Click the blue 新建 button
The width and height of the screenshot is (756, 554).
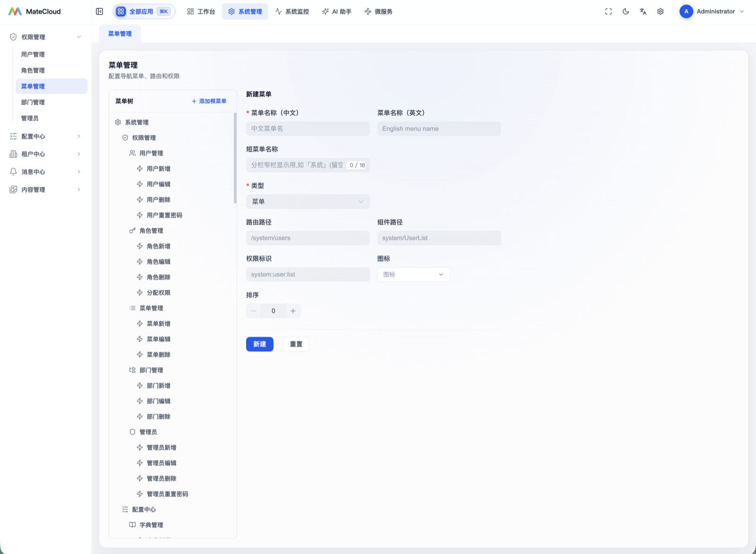click(259, 344)
